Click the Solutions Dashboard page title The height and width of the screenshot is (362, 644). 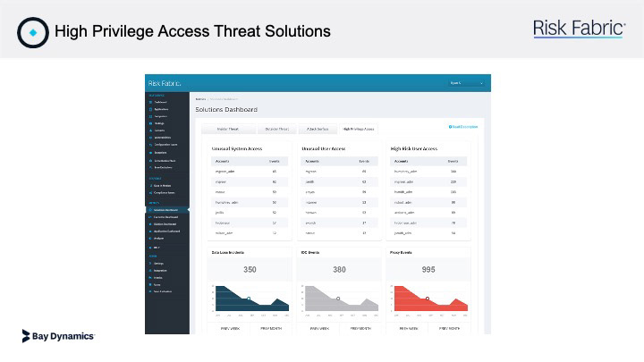click(226, 110)
